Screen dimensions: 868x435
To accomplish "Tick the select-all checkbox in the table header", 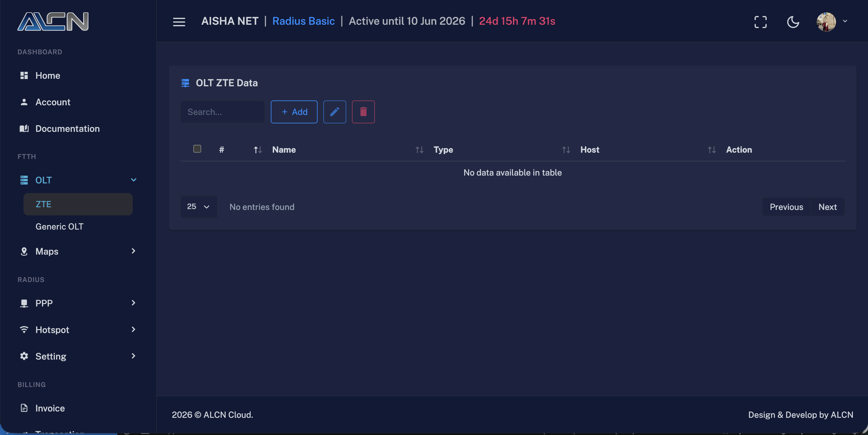I will [197, 149].
